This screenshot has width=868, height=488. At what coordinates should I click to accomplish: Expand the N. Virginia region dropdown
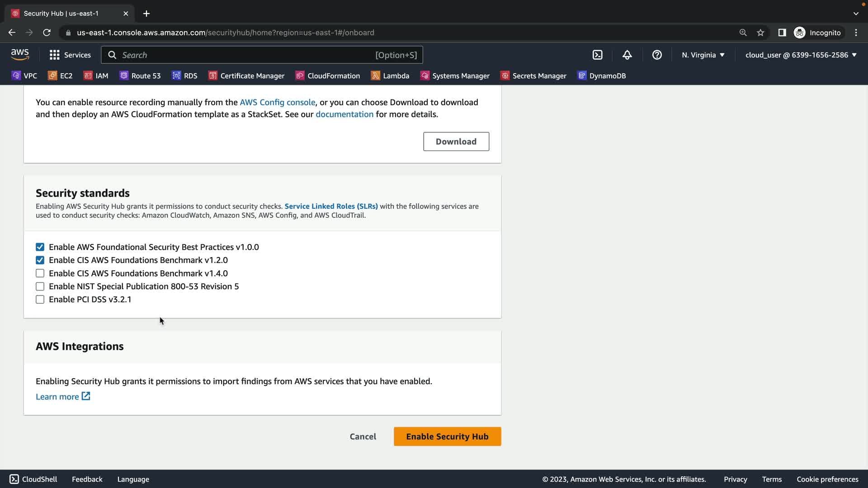click(703, 55)
